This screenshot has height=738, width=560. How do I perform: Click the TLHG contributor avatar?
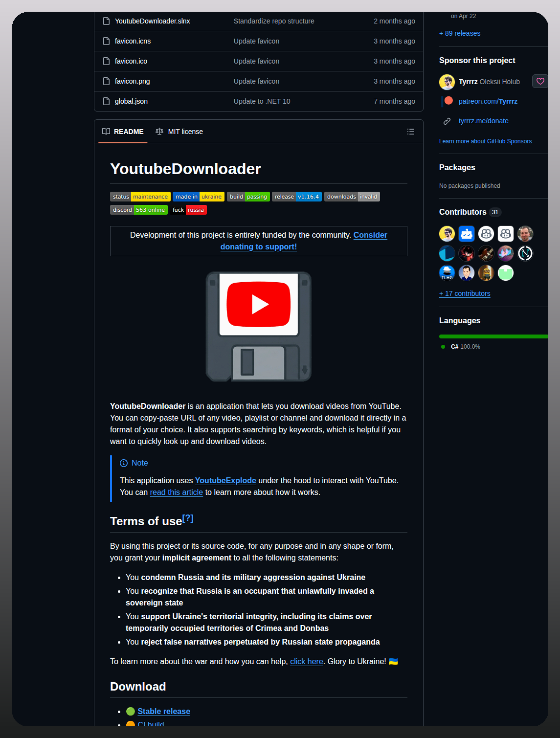tap(447, 273)
